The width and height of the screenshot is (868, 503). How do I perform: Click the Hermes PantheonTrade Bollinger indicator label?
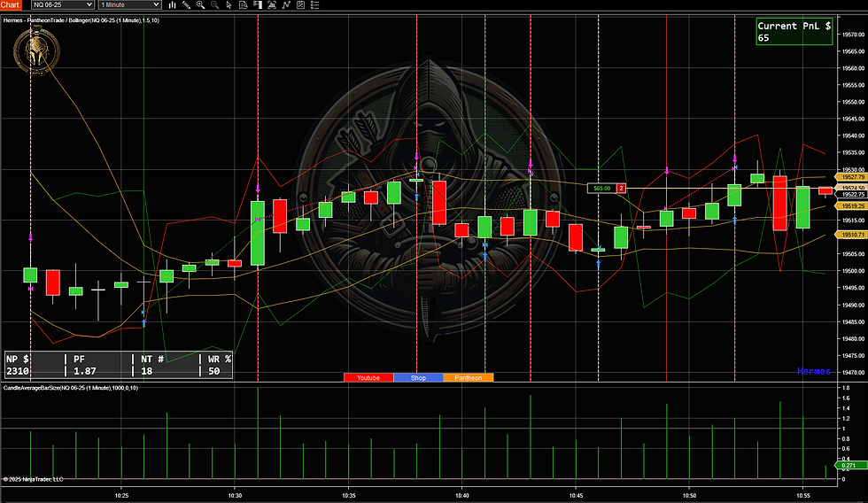pyautogui.click(x=81, y=20)
